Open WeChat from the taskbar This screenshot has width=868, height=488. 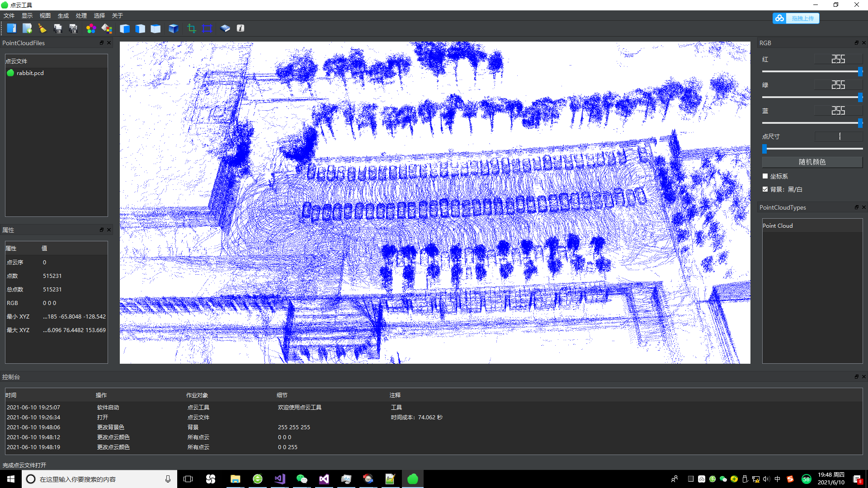pyautogui.click(x=302, y=479)
